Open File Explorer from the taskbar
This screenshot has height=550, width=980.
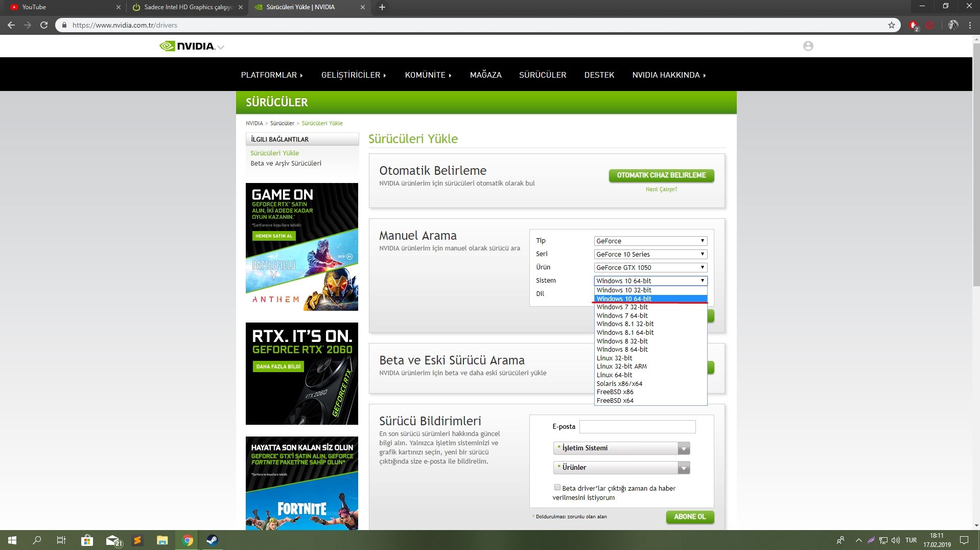pyautogui.click(x=162, y=540)
